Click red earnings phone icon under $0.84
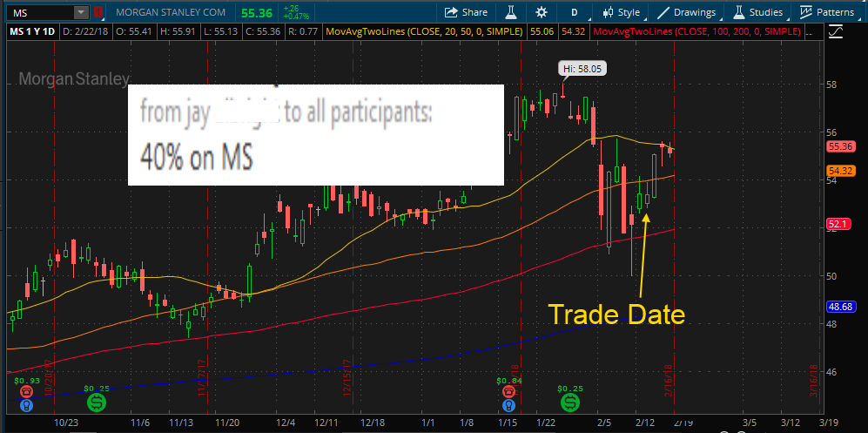Viewport: 868px width, 433px height. (508, 391)
